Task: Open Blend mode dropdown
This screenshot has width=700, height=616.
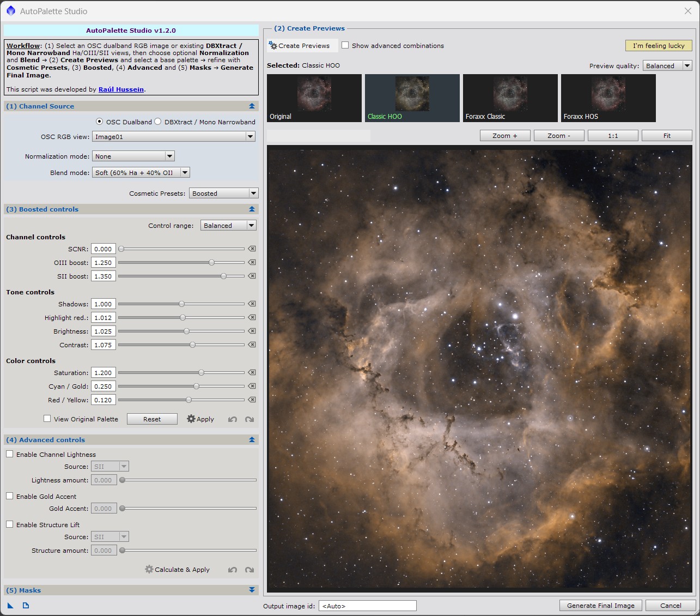Action: (x=141, y=172)
